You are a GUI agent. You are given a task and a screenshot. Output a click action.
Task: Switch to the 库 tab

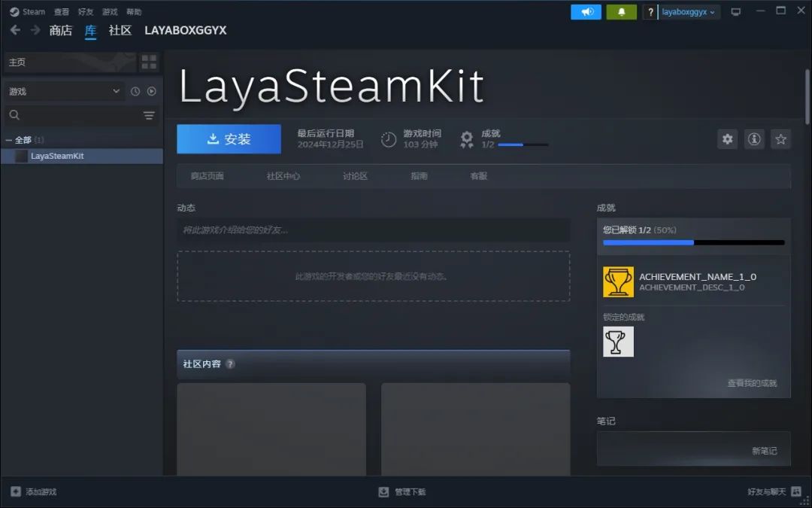point(91,31)
